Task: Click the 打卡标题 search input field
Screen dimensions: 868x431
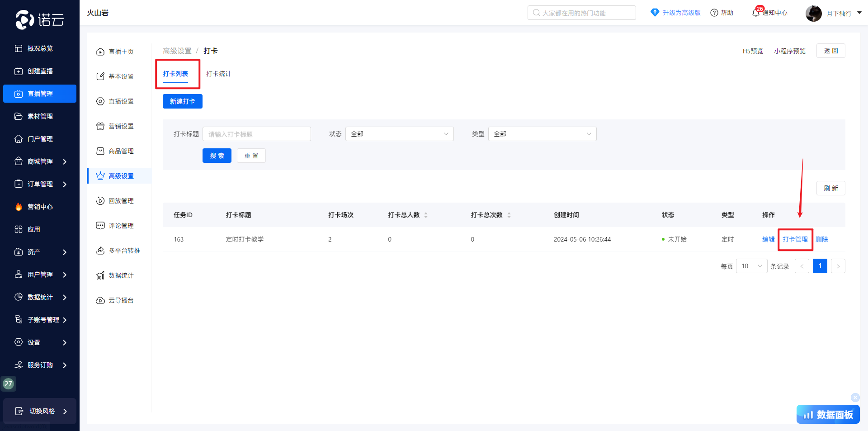Action: pos(256,134)
